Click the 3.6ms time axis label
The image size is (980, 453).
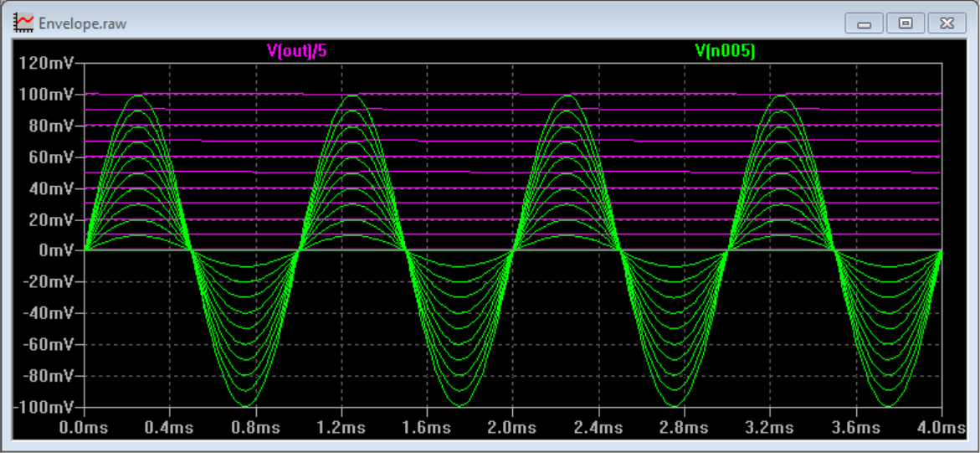click(x=856, y=427)
